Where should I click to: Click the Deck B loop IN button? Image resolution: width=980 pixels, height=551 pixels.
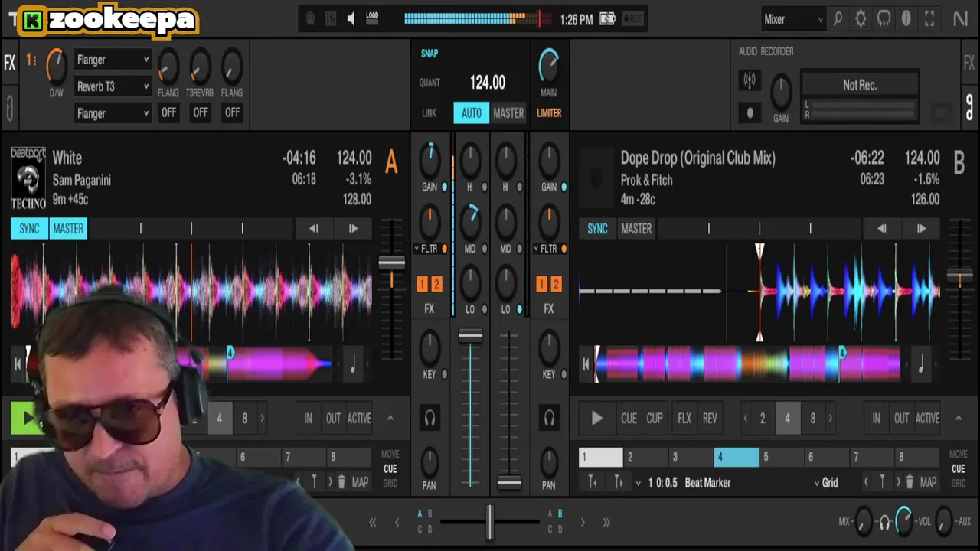pos(877,418)
